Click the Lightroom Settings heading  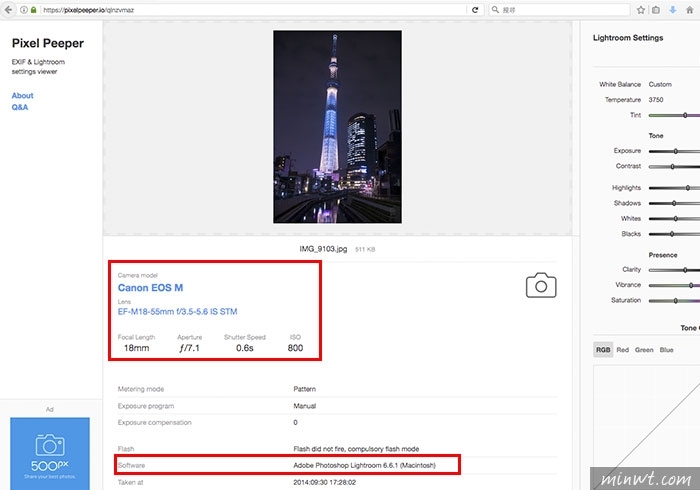(628, 38)
